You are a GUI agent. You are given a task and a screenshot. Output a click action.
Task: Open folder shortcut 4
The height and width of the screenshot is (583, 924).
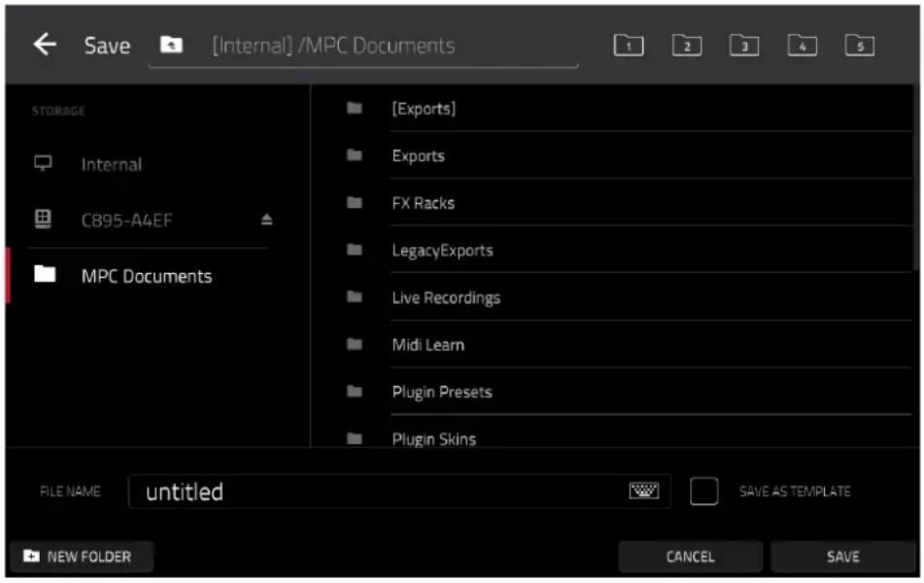click(802, 46)
